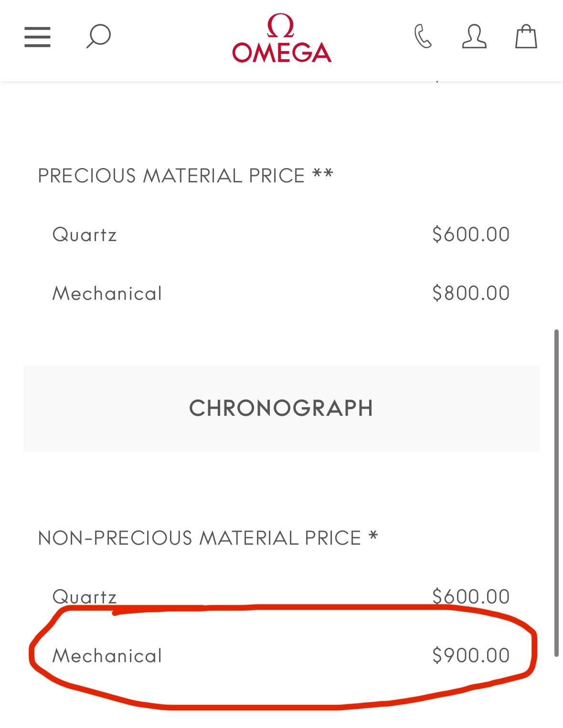Go to homepage via Omega logo
The height and width of the screenshot is (728, 563).
click(x=282, y=39)
